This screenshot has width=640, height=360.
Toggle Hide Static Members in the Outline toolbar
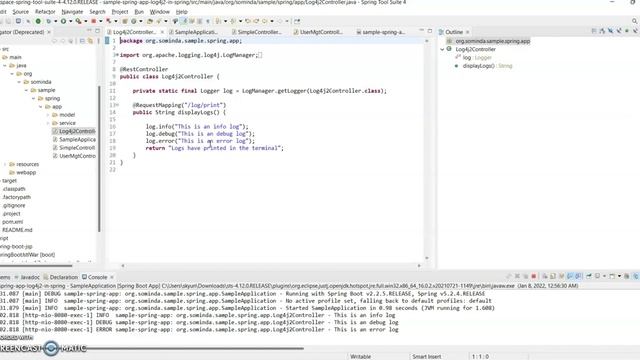[x=619, y=31]
